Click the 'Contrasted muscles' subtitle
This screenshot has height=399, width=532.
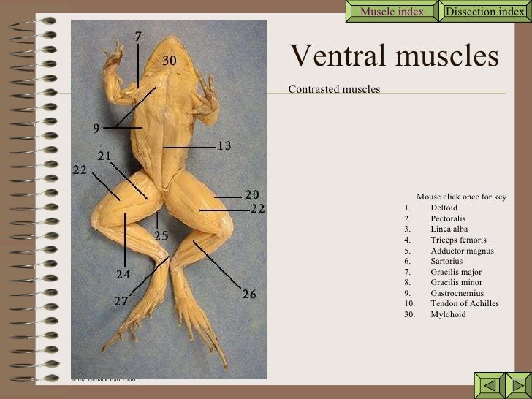(334, 89)
